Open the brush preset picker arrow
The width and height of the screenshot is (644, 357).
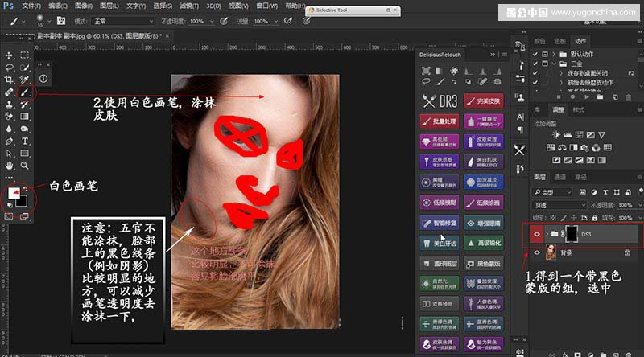pos(49,22)
